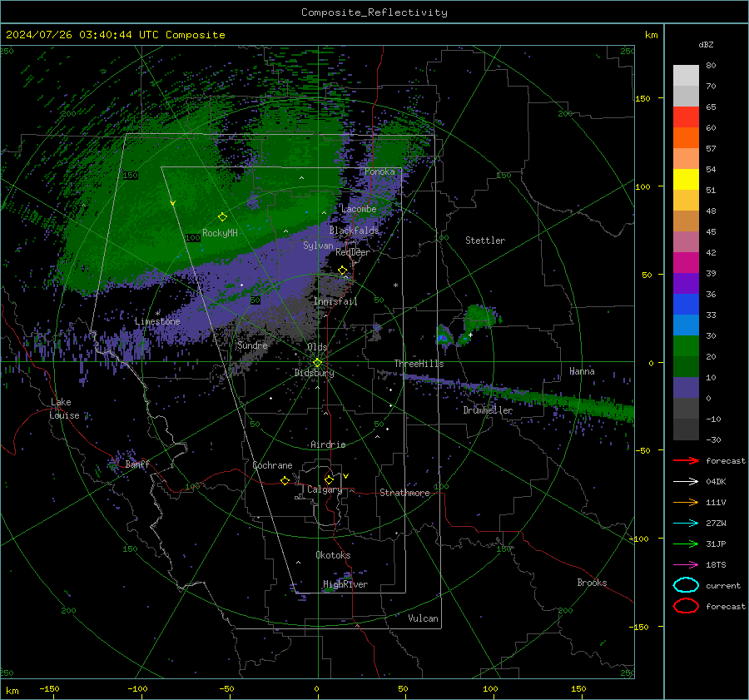This screenshot has height=700, width=749.
Task: Click the RedDeer map label
Action: 353,252
